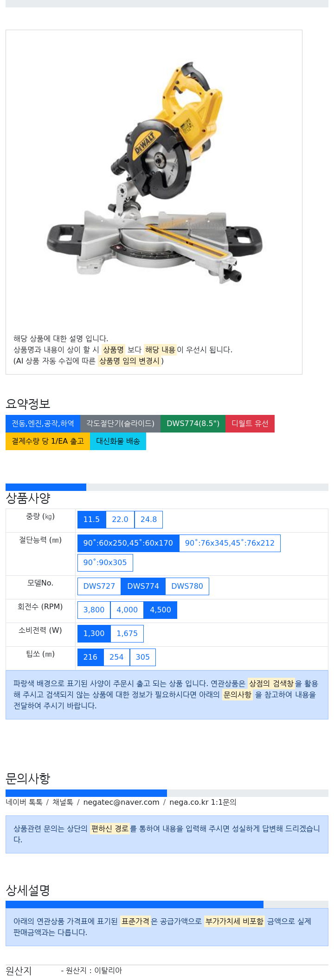The image size is (334, 980).
Task: Open 네이버 톡톡 inquiry link
Action: click(x=24, y=802)
